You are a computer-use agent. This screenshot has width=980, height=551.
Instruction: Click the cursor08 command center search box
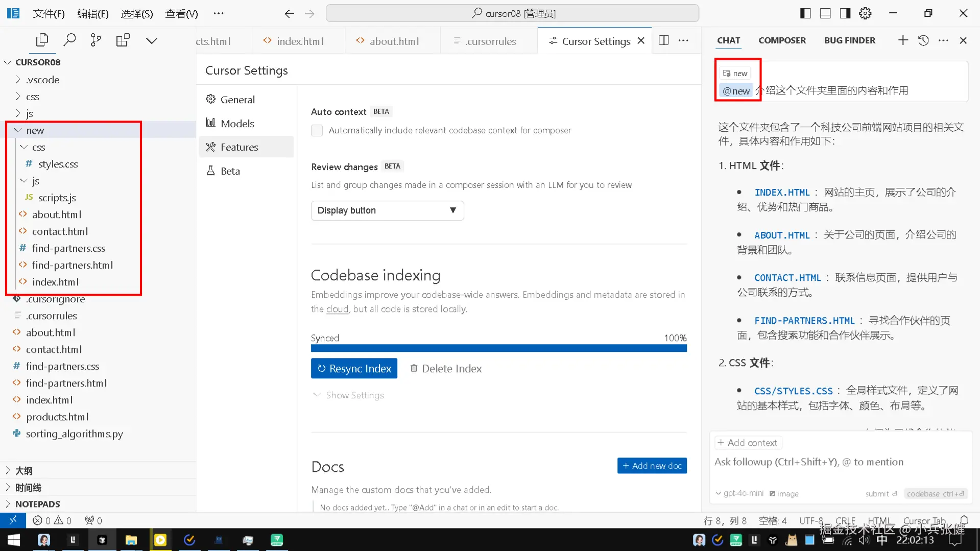coord(512,13)
